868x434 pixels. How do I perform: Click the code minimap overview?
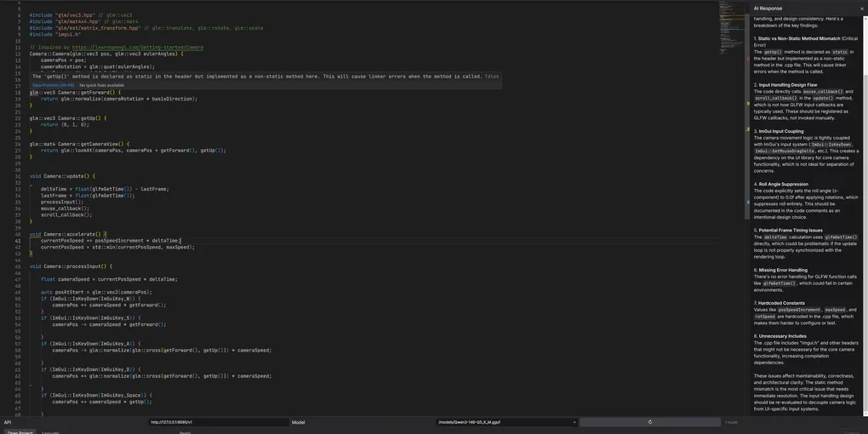(731, 28)
